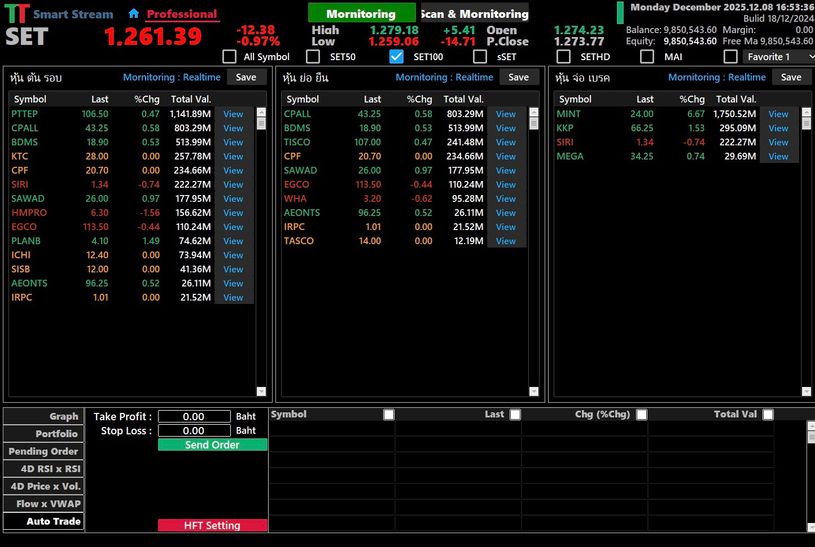Viewport: 815px width, 547px height.
Task: Click the Take Profit input field
Action: tap(194, 417)
